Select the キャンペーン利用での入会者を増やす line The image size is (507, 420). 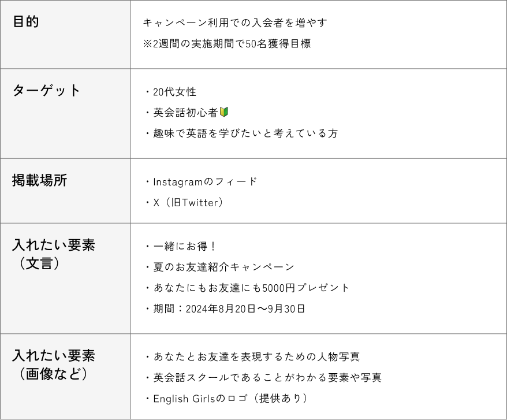[x=234, y=23]
